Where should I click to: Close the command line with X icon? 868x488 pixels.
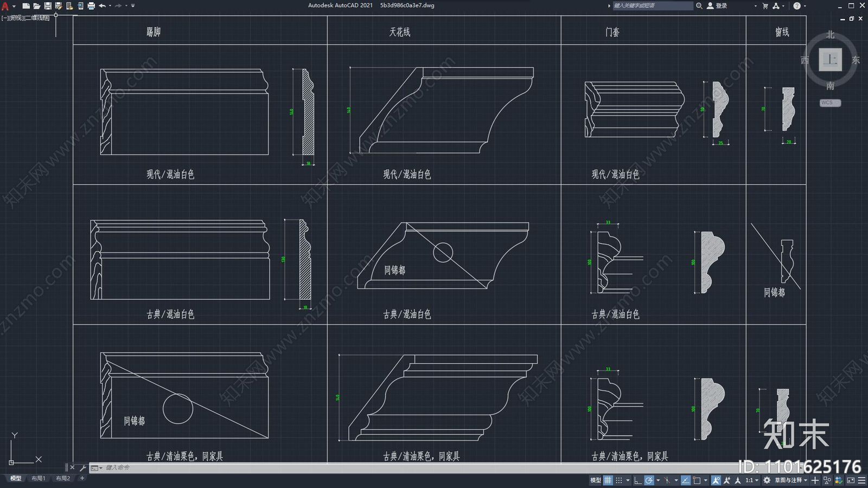click(73, 467)
